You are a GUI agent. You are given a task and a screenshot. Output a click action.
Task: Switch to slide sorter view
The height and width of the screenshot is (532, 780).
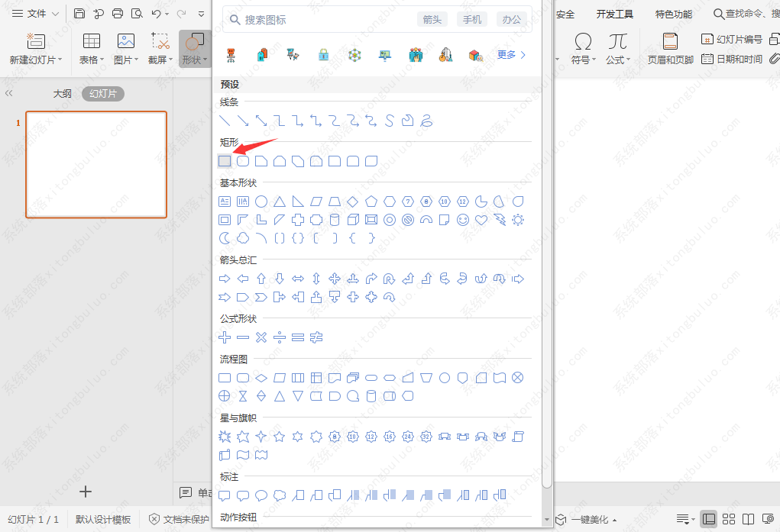coord(729,520)
